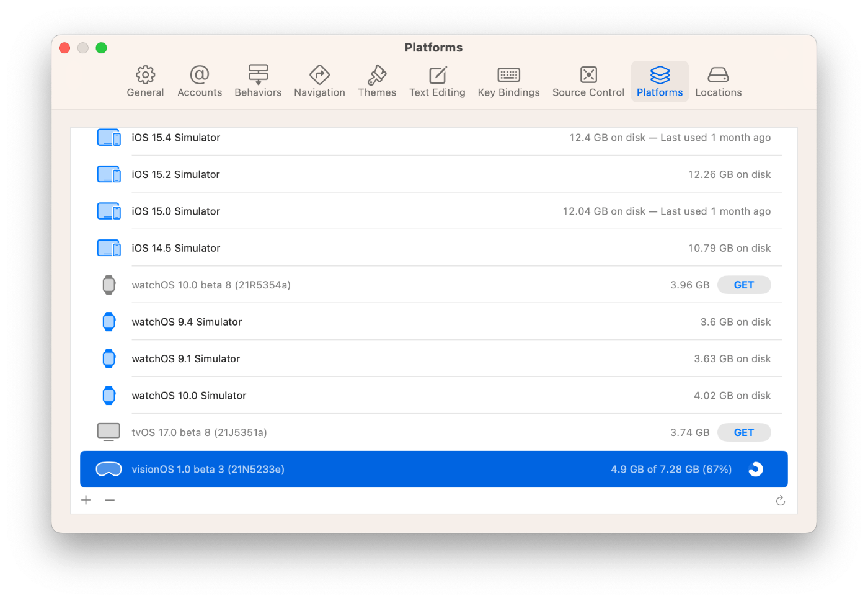Click the 3.74 GB size label
Screen dimensions: 868x601
coord(690,432)
